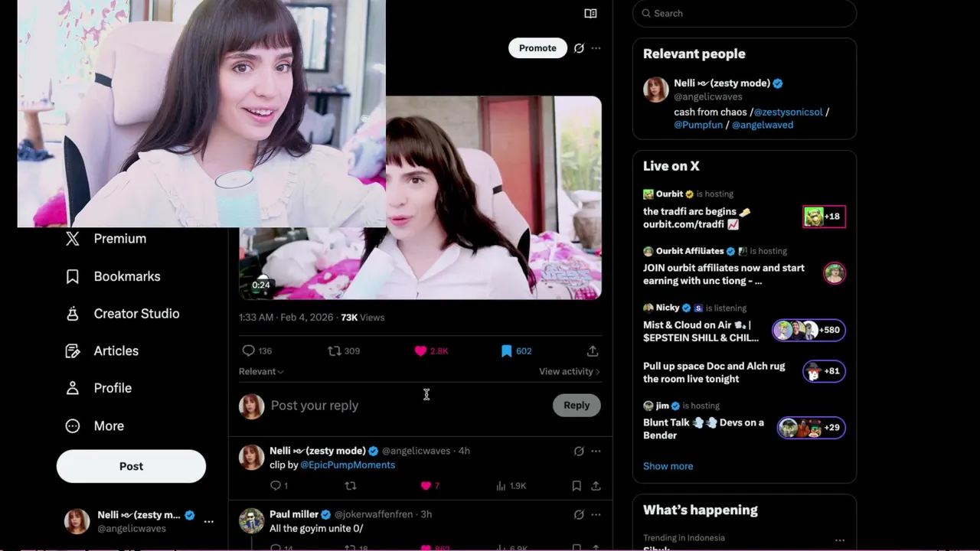Open Bookmarks in the sidebar
The width and height of the screenshot is (980, 551).
127,276
